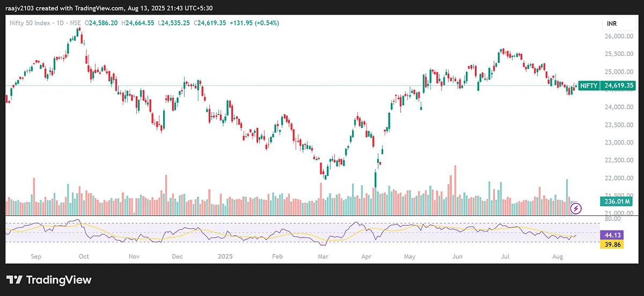Click the 25,000.00 price axis label
Viewport: 644px width, 296px height.
coord(619,72)
